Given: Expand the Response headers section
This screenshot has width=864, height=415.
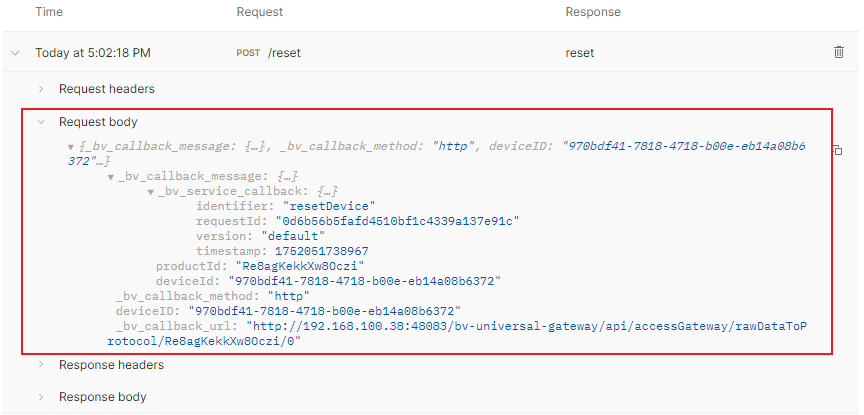Looking at the screenshot, I should (x=41, y=365).
